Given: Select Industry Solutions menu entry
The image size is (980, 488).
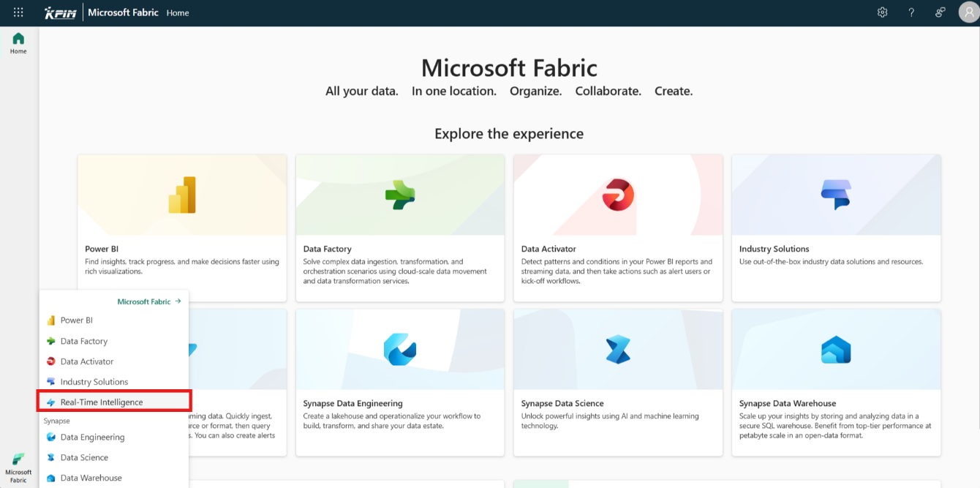Looking at the screenshot, I should point(114,382).
